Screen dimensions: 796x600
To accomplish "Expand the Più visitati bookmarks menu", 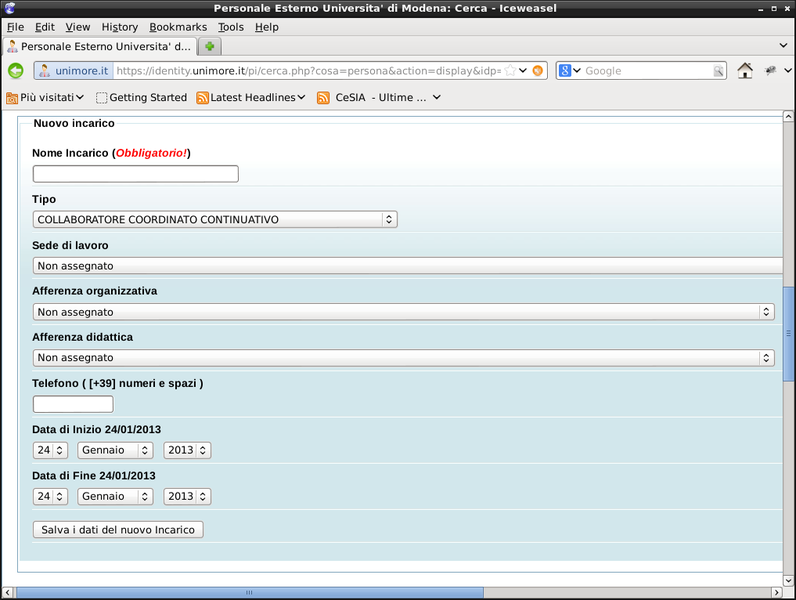I will pyautogui.click(x=80, y=97).
